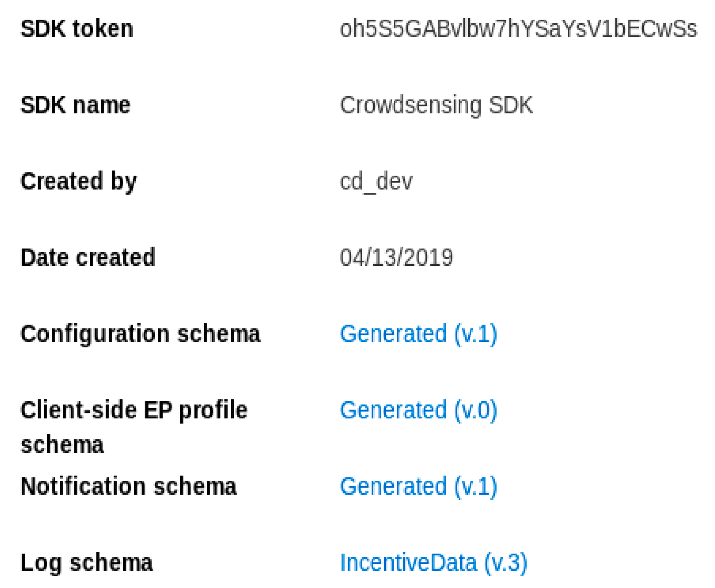This screenshot has height=588, width=715.
Task: Click the Notification schema label
Action: [129, 486]
